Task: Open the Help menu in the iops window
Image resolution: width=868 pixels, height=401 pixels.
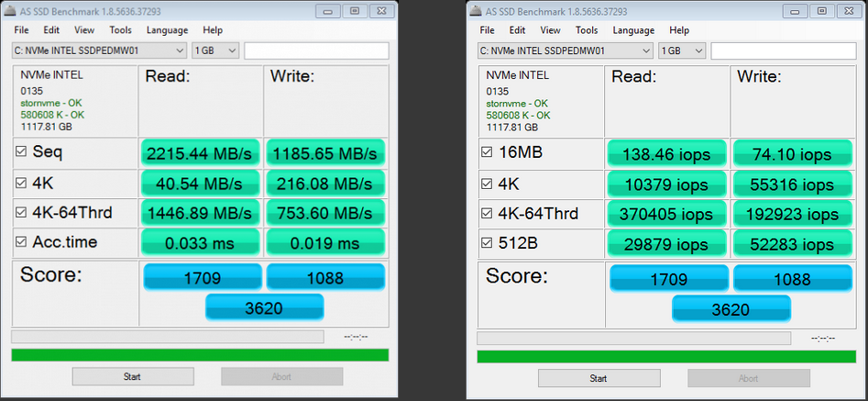Action: coord(678,30)
